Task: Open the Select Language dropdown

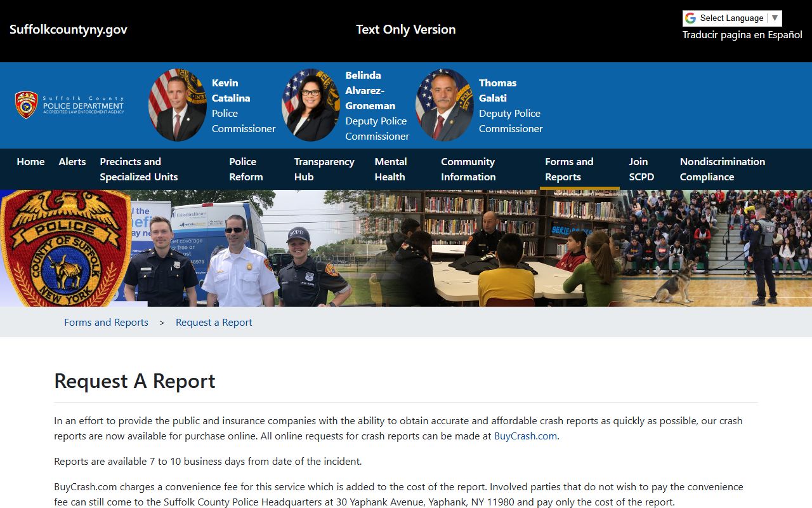Action: pyautogui.click(x=732, y=18)
